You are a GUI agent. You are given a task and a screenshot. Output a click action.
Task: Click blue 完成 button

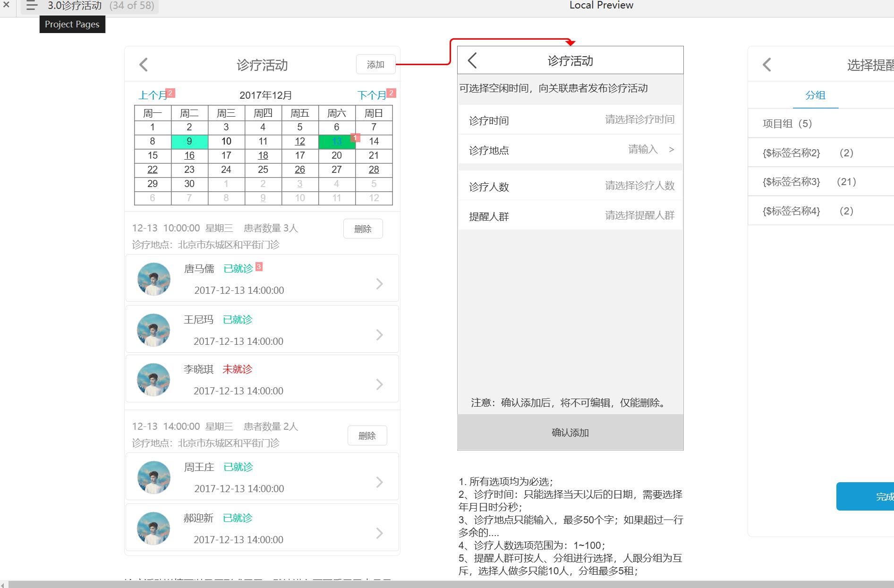(865, 496)
